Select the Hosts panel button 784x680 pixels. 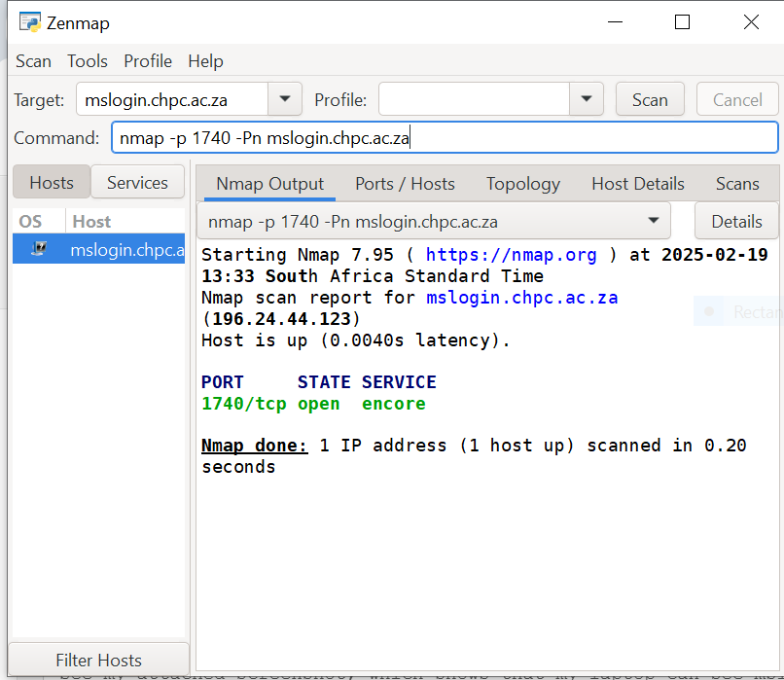(52, 183)
